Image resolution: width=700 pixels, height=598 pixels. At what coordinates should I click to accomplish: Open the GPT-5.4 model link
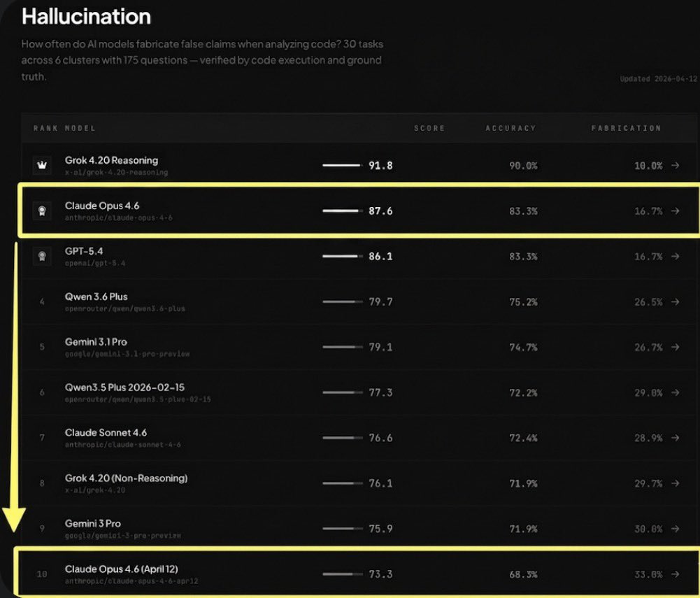click(x=83, y=251)
